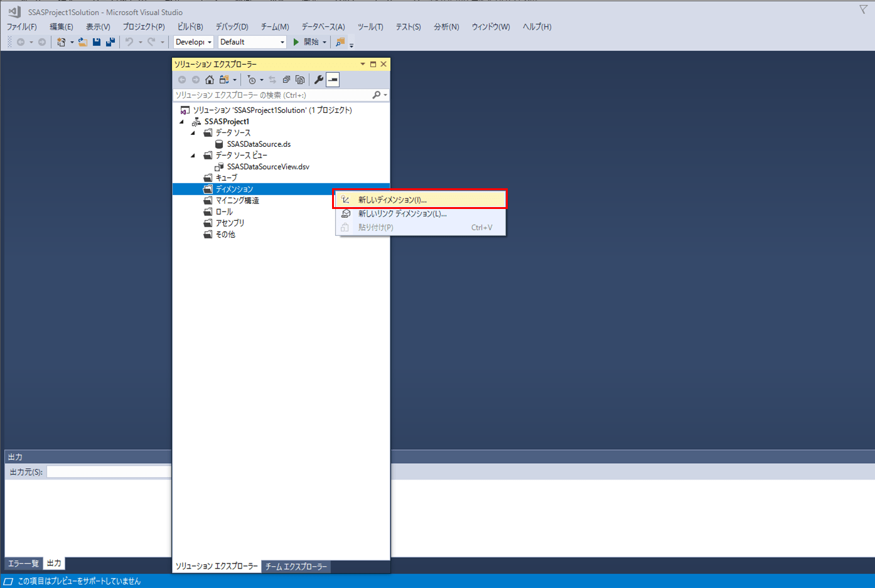
Task: Click the Save icon in main toolbar
Action: pos(97,42)
